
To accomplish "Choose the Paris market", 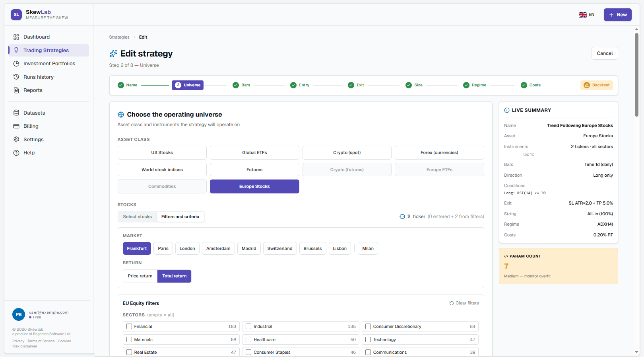I will click(x=163, y=248).
